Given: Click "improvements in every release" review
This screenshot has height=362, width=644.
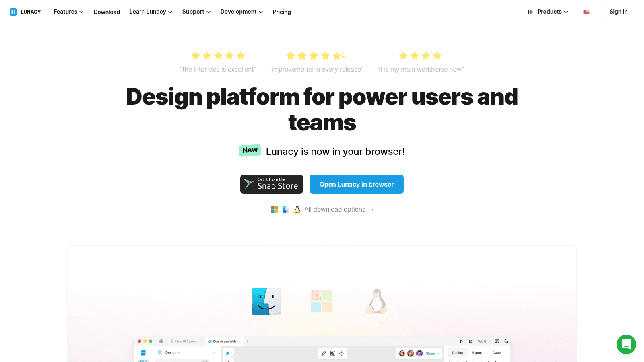Looking at the screenshot, I should tap(316, 70).
